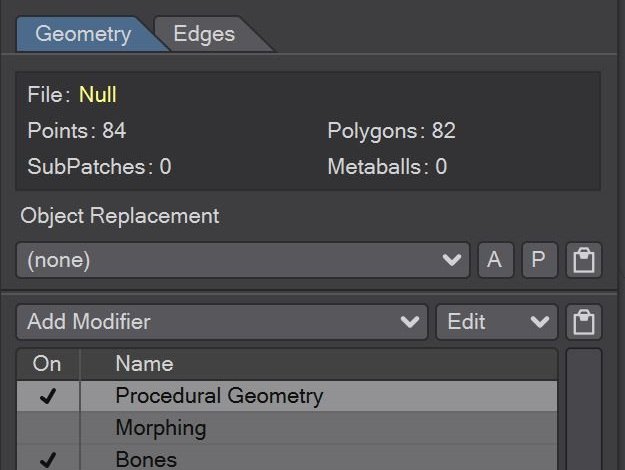Enable the Morphing modifier On checkbox

[48, 428]
